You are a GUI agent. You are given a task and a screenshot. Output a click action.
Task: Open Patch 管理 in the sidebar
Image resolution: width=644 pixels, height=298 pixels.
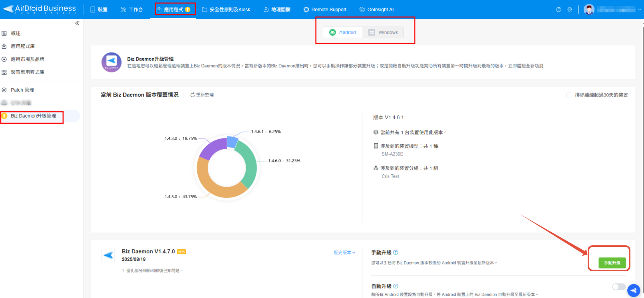coord(22,90)
